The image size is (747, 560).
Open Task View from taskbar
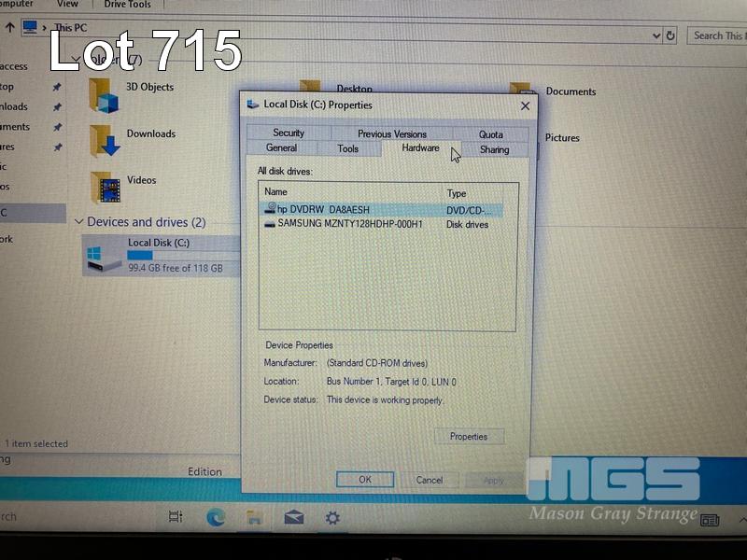point(176,516)
